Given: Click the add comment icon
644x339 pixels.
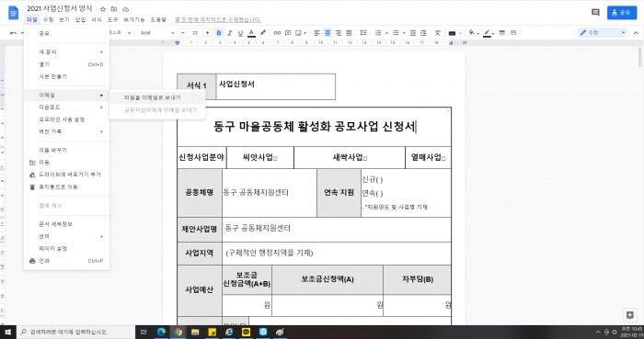Looking at the screenshot, I should 288,33.
